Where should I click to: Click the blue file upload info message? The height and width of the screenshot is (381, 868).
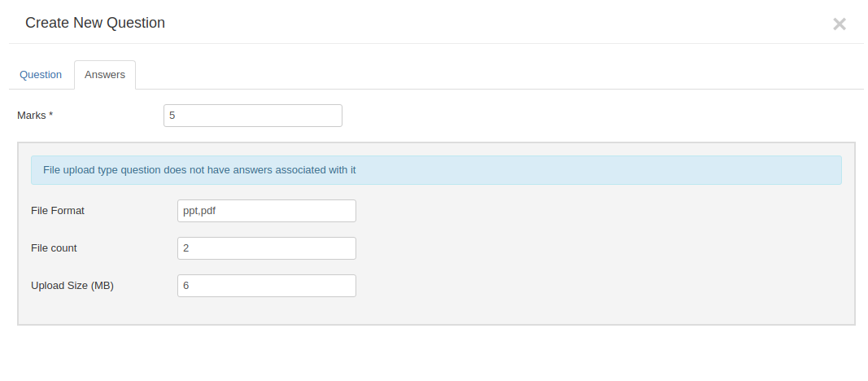tap(436, 170)
